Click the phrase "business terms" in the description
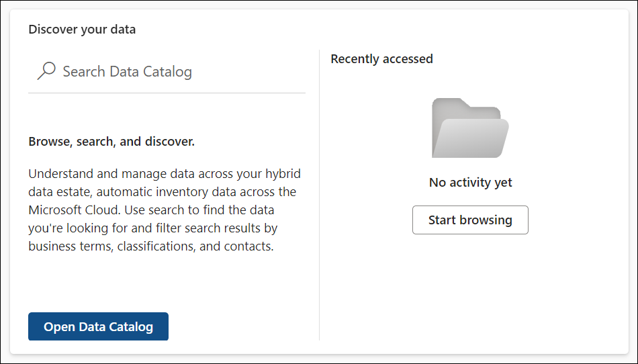 pos(69,246)
